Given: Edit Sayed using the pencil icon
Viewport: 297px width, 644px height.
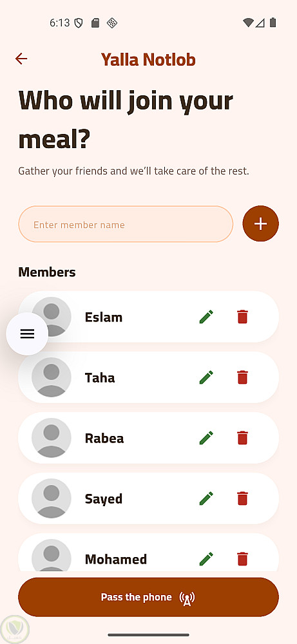Looking at the screenshot, I should (x=206, y=498).
